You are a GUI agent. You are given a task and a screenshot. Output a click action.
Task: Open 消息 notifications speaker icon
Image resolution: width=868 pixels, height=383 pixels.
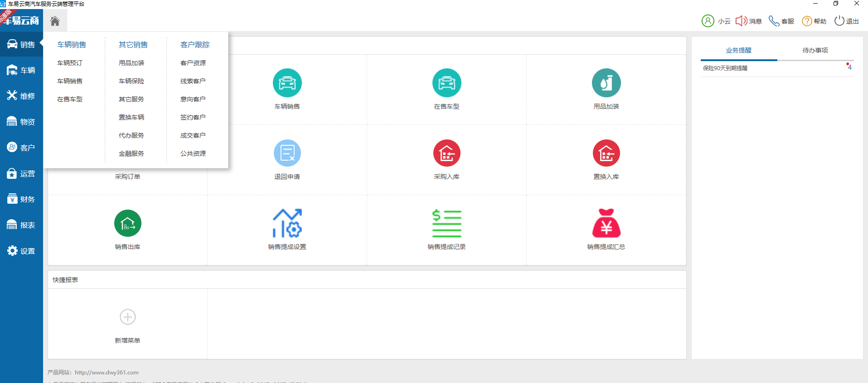point(742,21)
